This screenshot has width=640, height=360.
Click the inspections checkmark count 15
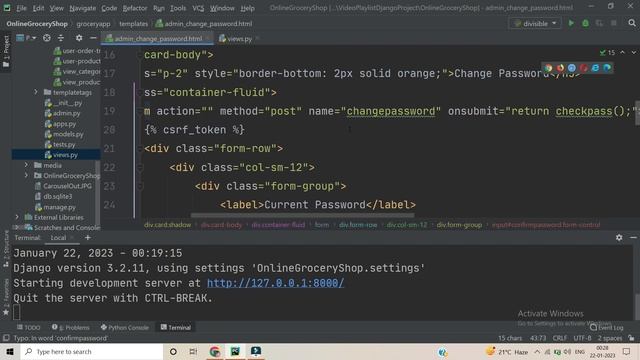pos(607,52)
